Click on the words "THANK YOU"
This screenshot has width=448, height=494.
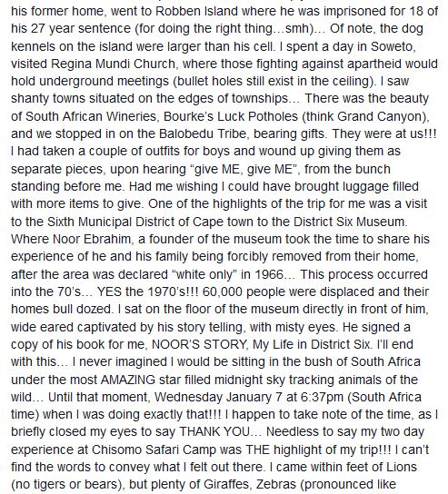tap(214, 432)
